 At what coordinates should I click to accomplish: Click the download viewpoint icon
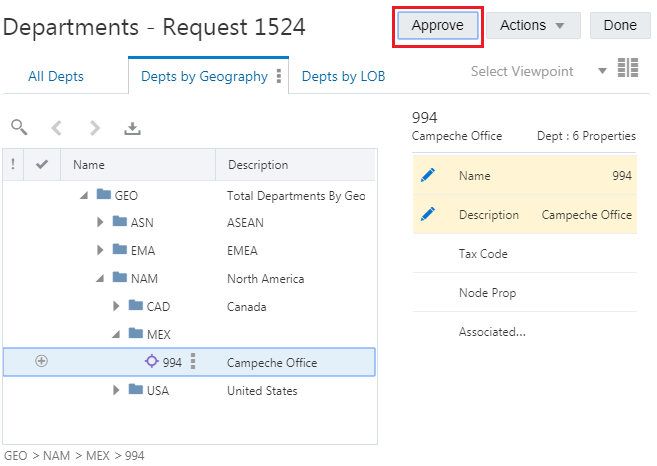point(132,128)
